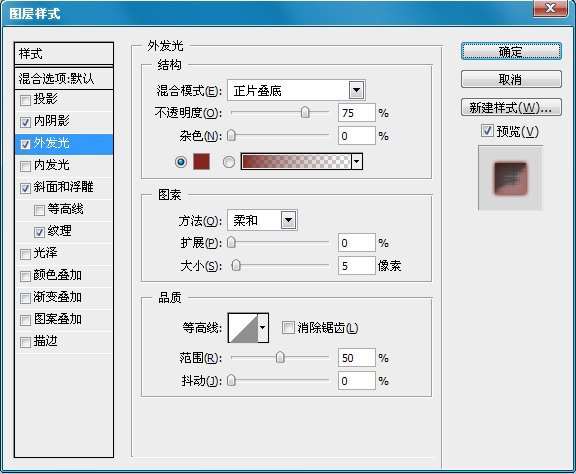Click the 大小 size value field
Screen dimensions: 576x474
pyautogui.click(x=357, y=266)
